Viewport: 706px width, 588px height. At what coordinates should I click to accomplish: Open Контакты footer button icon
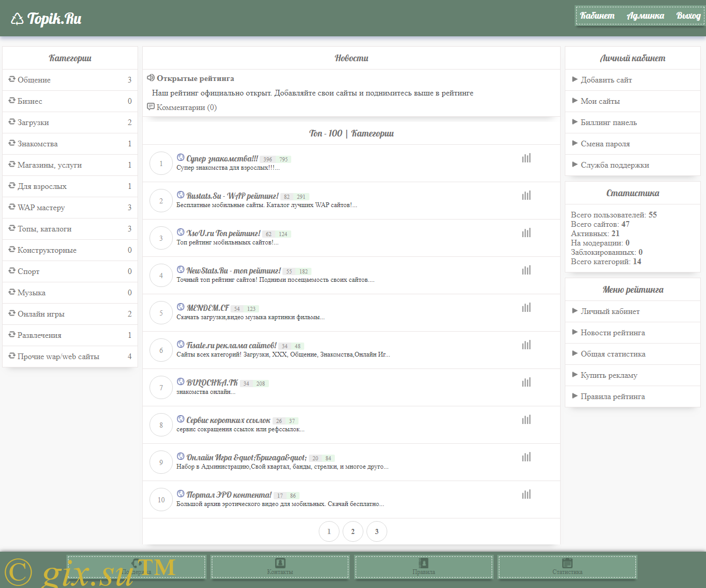click(x=280, y=563)
